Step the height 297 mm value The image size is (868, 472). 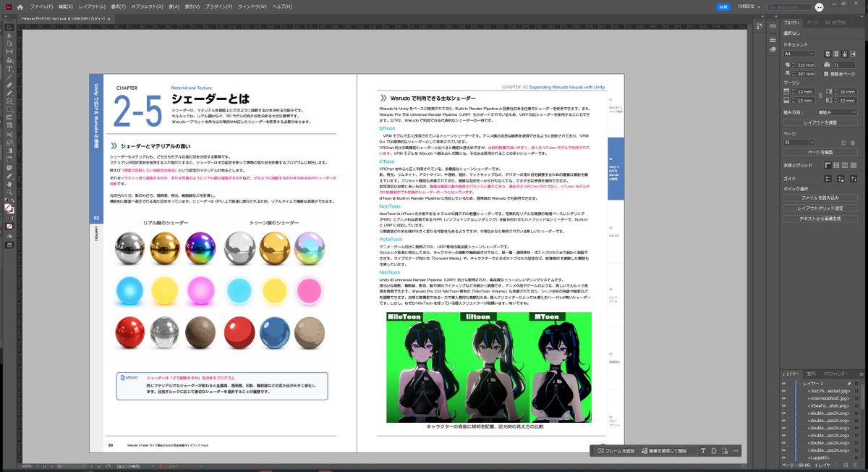click(x=792, y=73)
